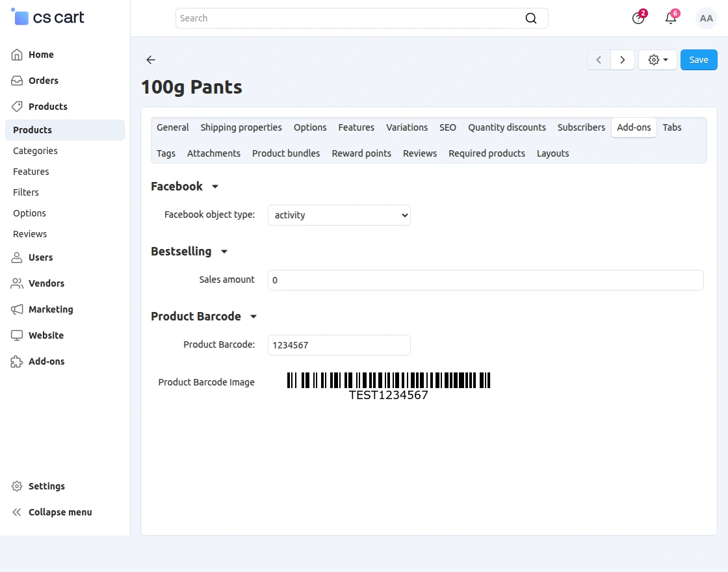Switch to the SEO tab
728x572 pixels.
point(448,127)
